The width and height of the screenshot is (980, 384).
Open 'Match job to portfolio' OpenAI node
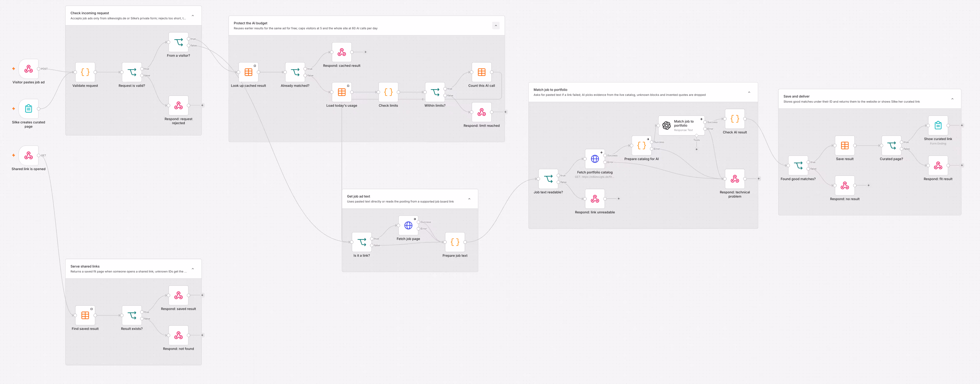681,125
